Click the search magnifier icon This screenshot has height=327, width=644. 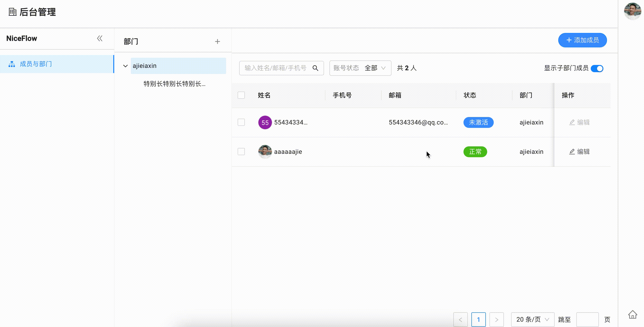click(x=315, y=68)
